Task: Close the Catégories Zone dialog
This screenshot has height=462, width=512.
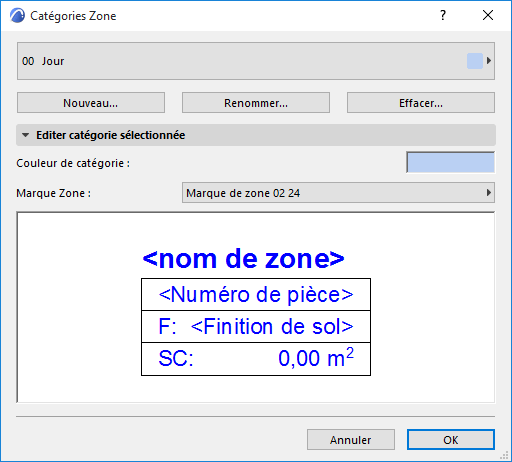Action: tap(488, 15)
